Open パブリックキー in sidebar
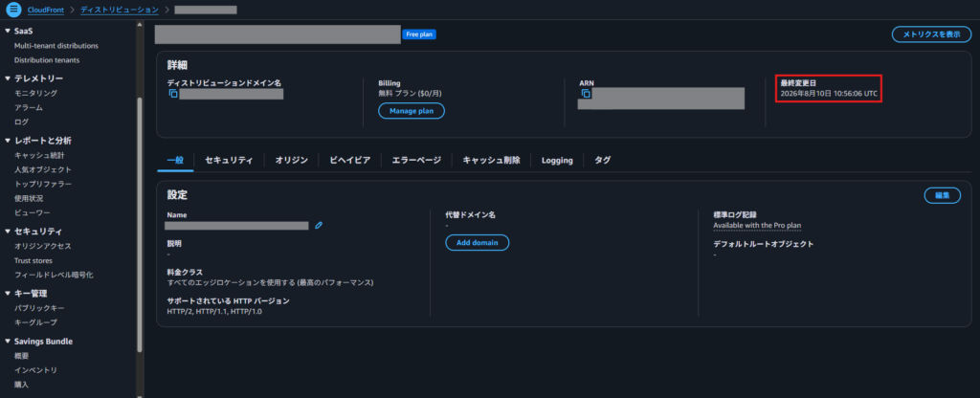This screenshot has height=398, width=980. (x=39, y=308)
